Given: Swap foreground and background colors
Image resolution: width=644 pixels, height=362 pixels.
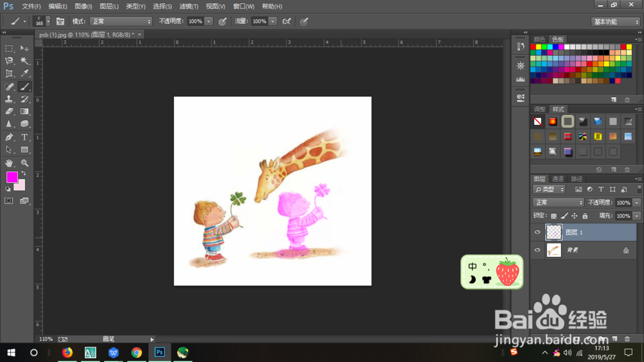Looking at the screenshot, I should pos(24,173).
